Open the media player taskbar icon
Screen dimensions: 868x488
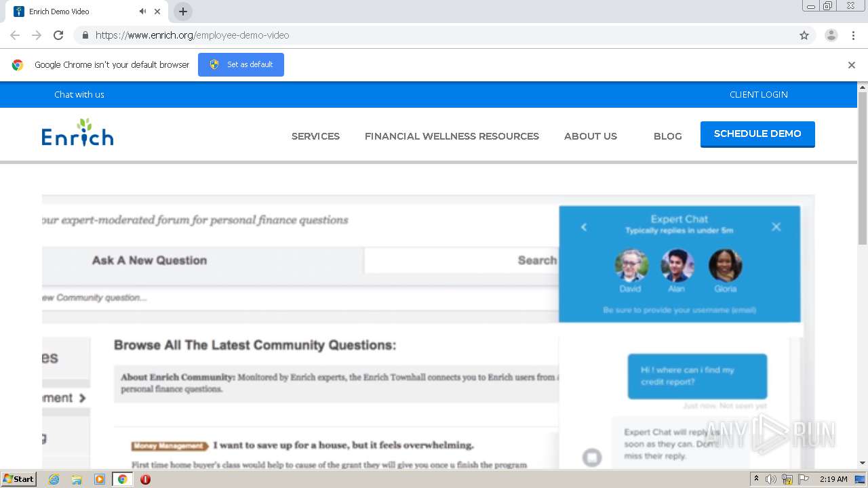(x=100, y=479)
